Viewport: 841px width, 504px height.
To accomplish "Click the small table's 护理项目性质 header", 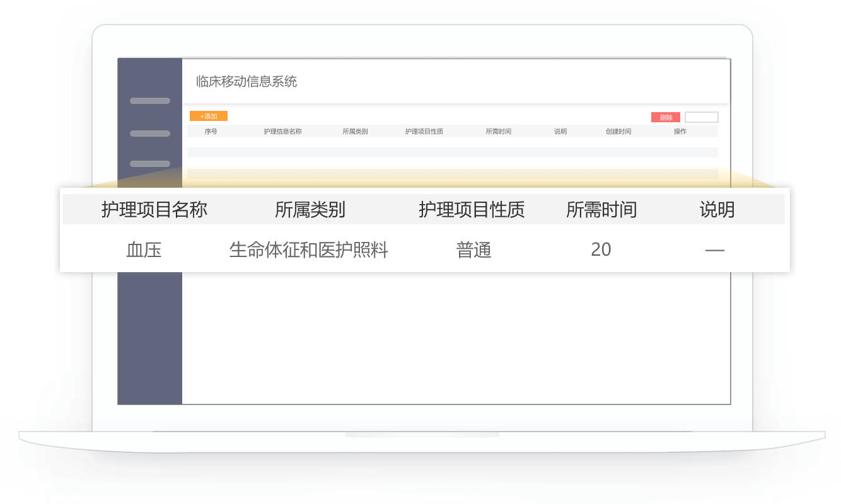I will point(424,132).
